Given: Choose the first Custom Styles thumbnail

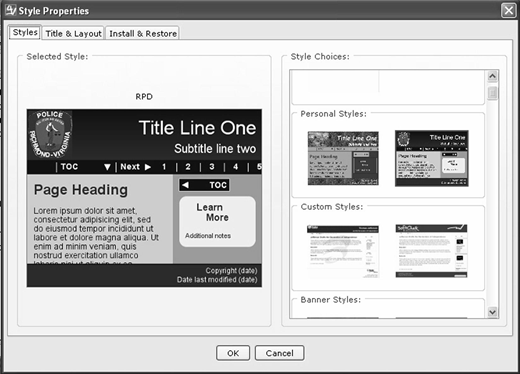Looking at the screenshot, I should pyautogui.click(x=343, y=251).
